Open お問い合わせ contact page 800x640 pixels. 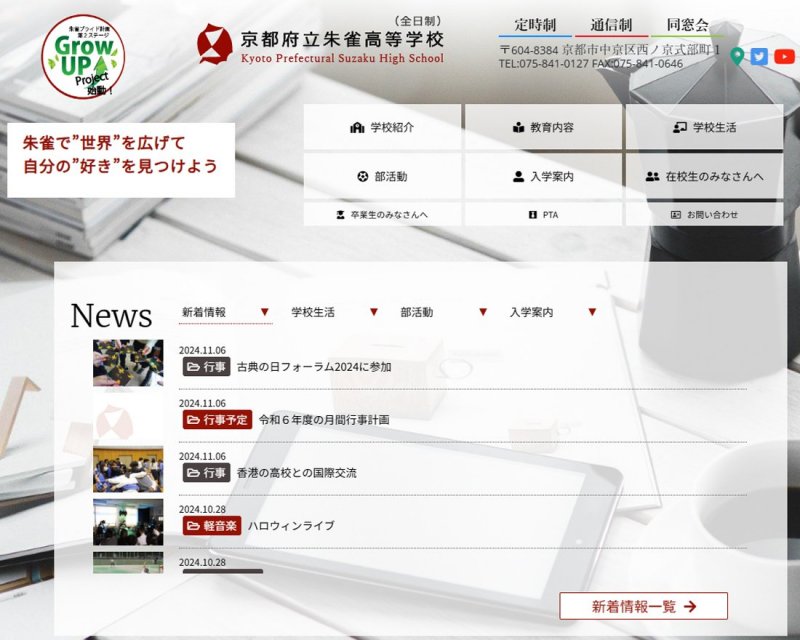click(x=704, y=215)
